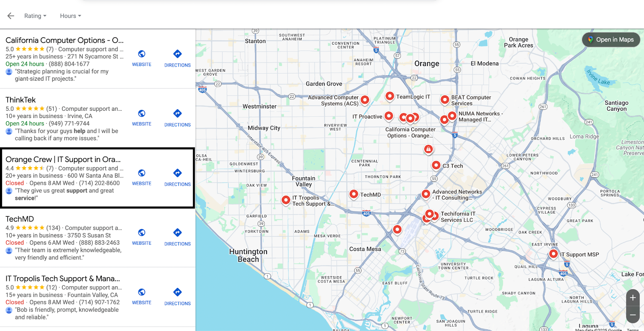Get directions to TechMD listing
The width and height of the screenshot is (644, 331).
click(178, 233)
